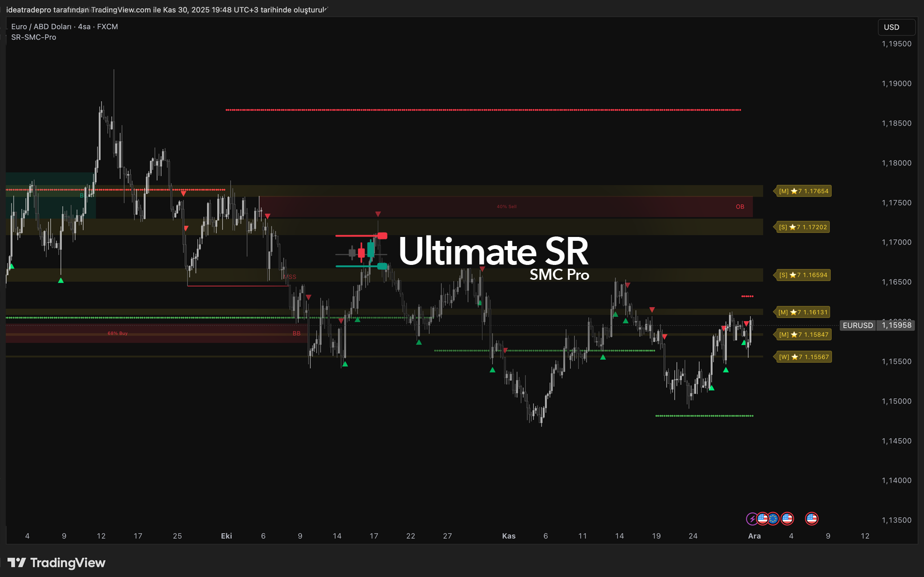Viewport: 924px width, 577px height.
Task: Click the Kas month label on time axis
Action: [x=509, y=536]
